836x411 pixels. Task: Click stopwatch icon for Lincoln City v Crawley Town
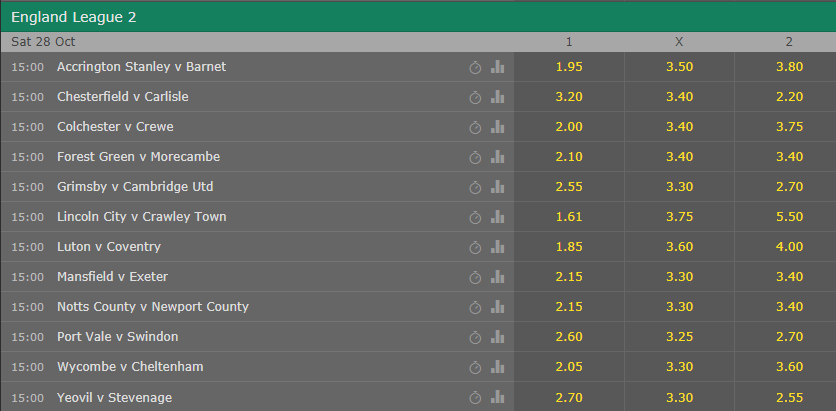[x=475, y=217]
